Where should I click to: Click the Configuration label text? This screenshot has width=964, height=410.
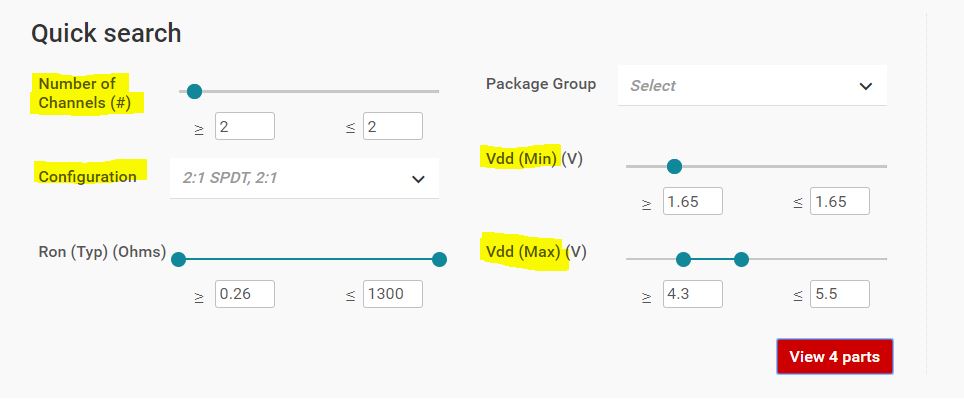(87, 177)
